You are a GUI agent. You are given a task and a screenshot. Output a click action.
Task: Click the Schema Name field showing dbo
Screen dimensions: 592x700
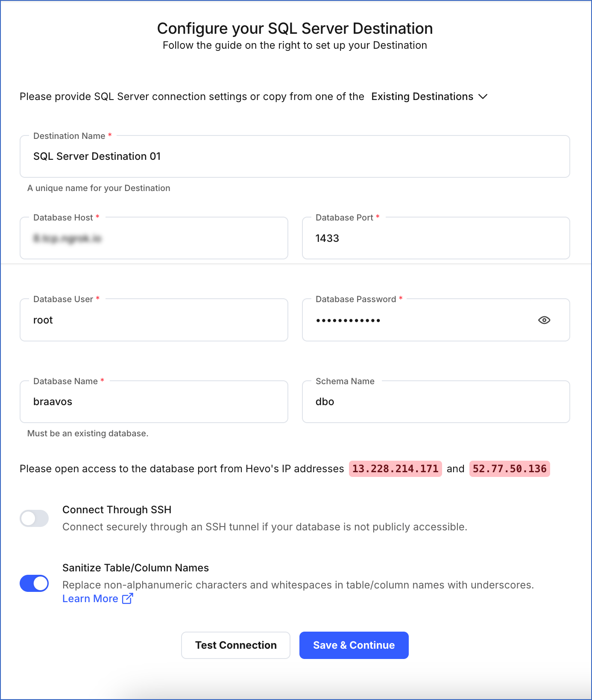(x=436, y=401)
